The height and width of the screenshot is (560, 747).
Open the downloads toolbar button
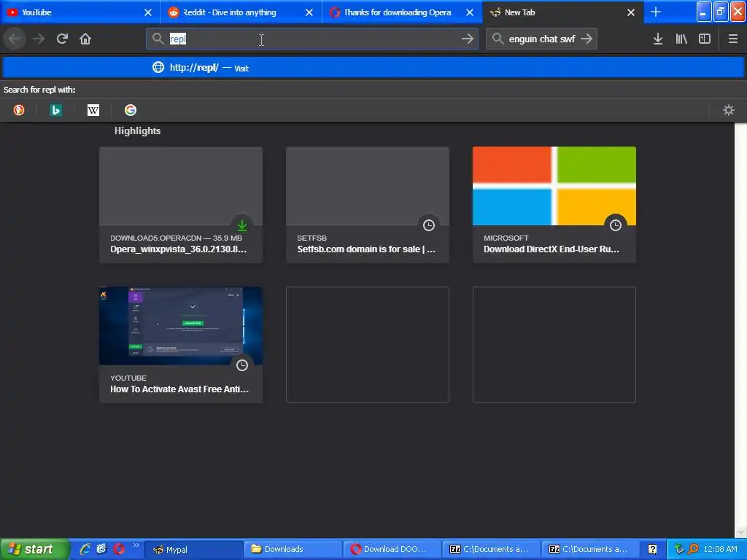657,39
